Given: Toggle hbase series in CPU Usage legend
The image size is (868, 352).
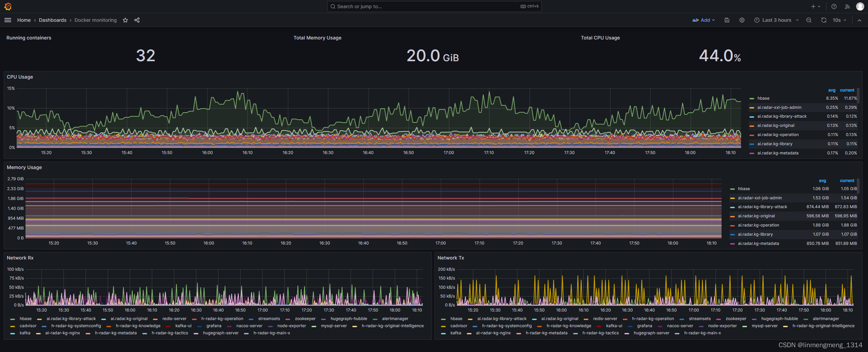Looking at the screenshot, I should [763, 98].
